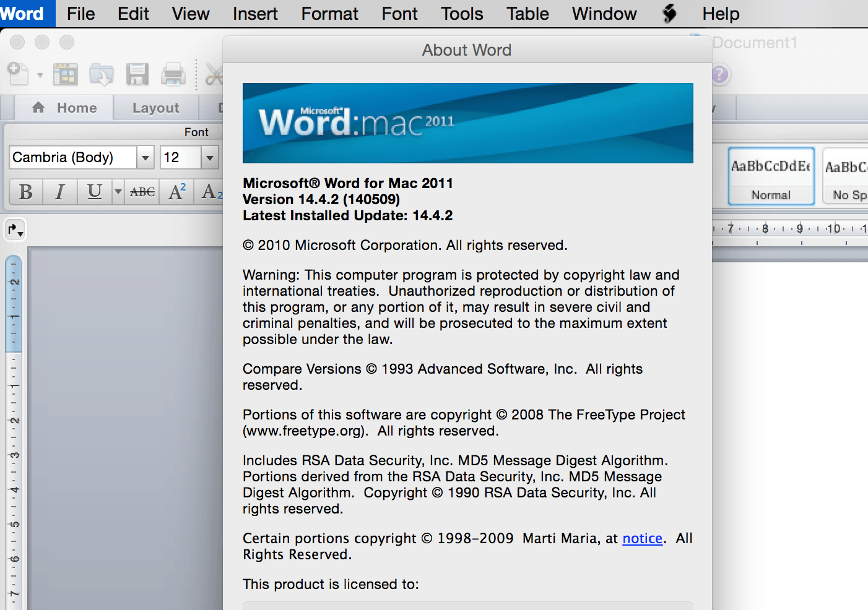Expand the underline style dropdown arrow
Viewport: 868px width, 610px height.
(118, 192)
